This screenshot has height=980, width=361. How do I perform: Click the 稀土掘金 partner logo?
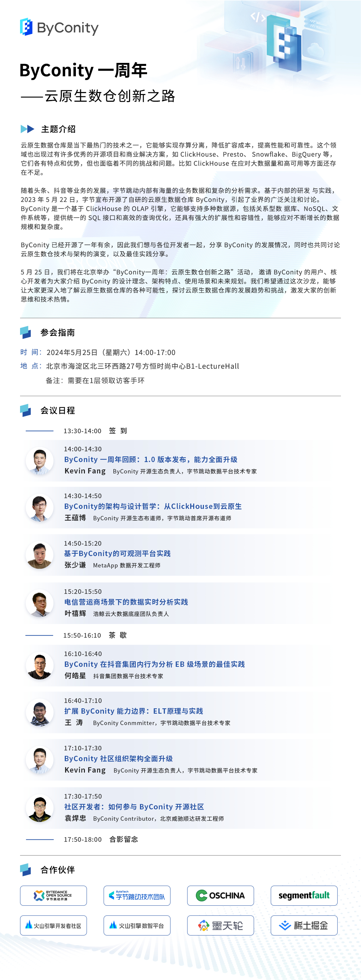pyautogui.click(x=304, y=925)
